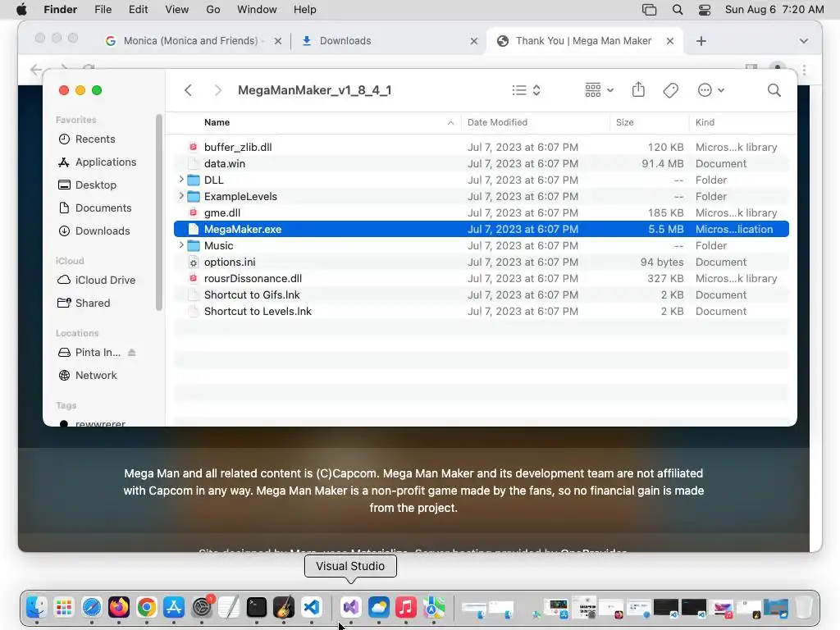Viewport: 840px width, 630px height.
Task: Open Finder from the Dock
Action: click(x=36, y=607)
